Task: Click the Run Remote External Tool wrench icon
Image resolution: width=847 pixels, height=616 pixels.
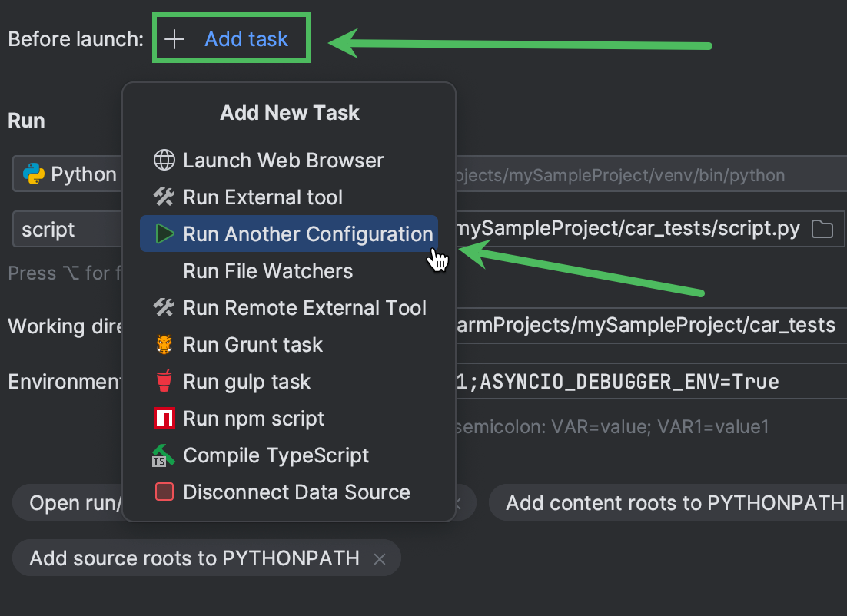Action: pos(164,308)
